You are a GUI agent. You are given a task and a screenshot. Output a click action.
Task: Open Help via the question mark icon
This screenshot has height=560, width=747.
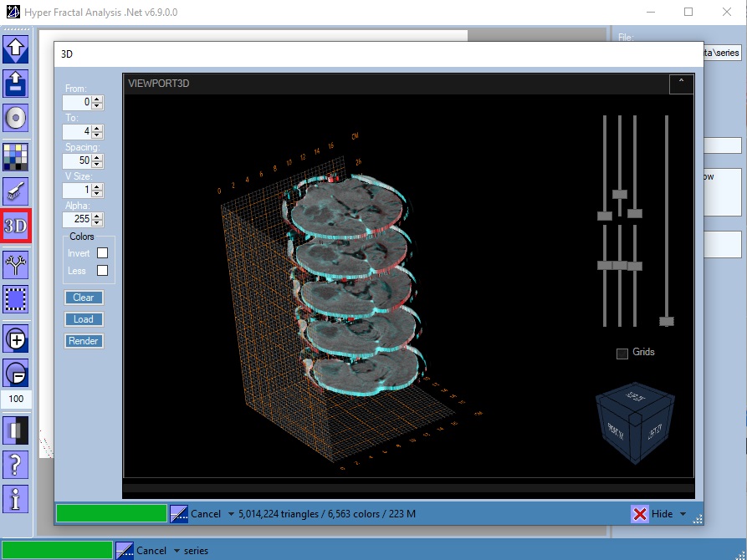[15, 465]
